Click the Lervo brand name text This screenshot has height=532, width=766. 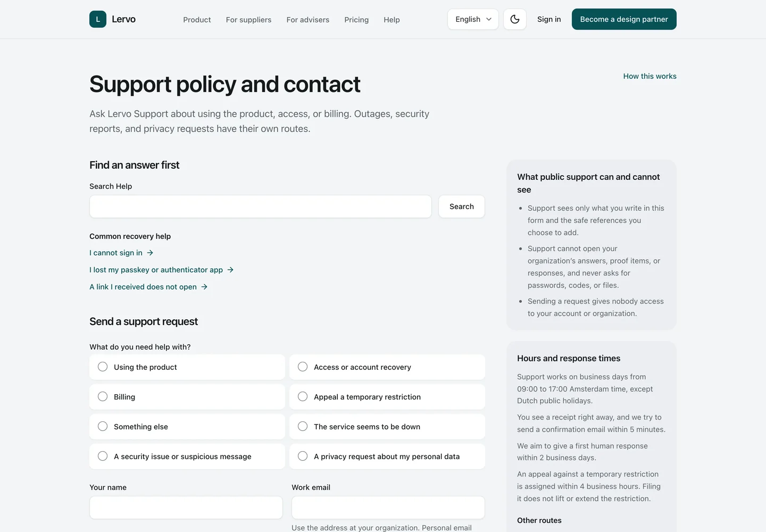[x=123, y=19]
